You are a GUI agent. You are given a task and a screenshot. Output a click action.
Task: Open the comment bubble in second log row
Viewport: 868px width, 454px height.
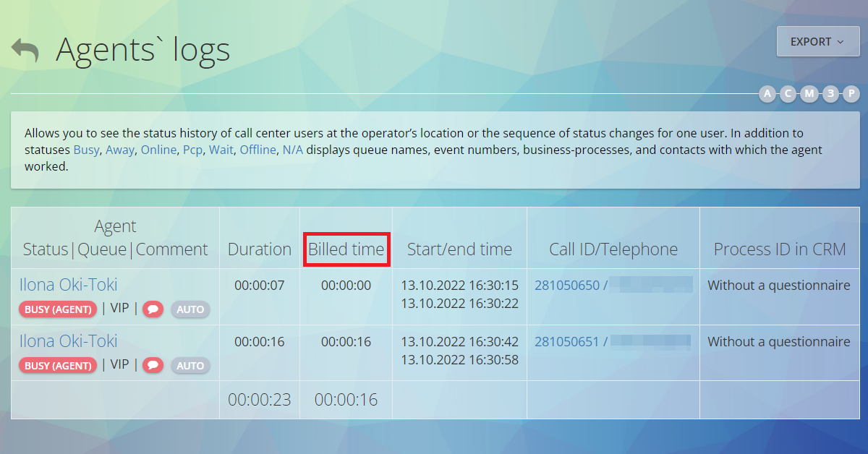[153, 366]
